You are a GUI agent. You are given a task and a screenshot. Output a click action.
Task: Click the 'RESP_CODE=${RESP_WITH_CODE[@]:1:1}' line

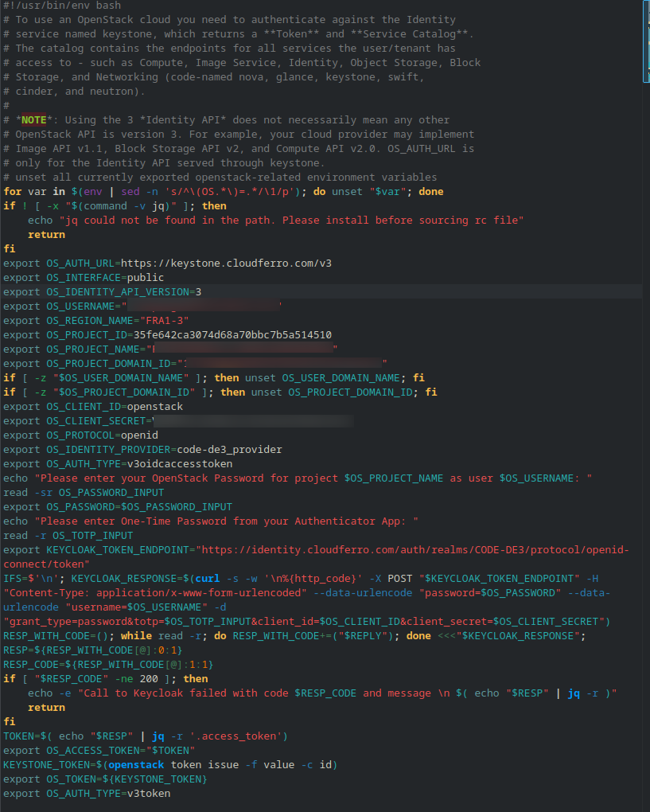pyautogui.click(x=108, y=665)
